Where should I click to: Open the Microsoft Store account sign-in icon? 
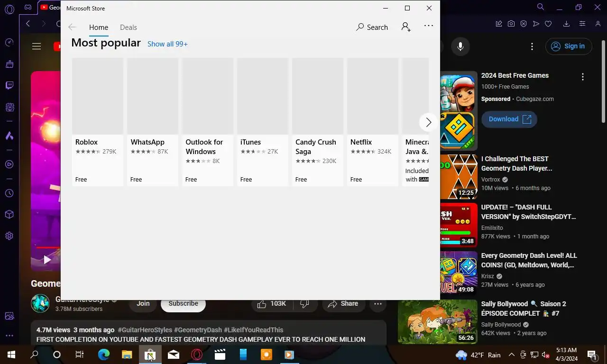click(406, 27)
